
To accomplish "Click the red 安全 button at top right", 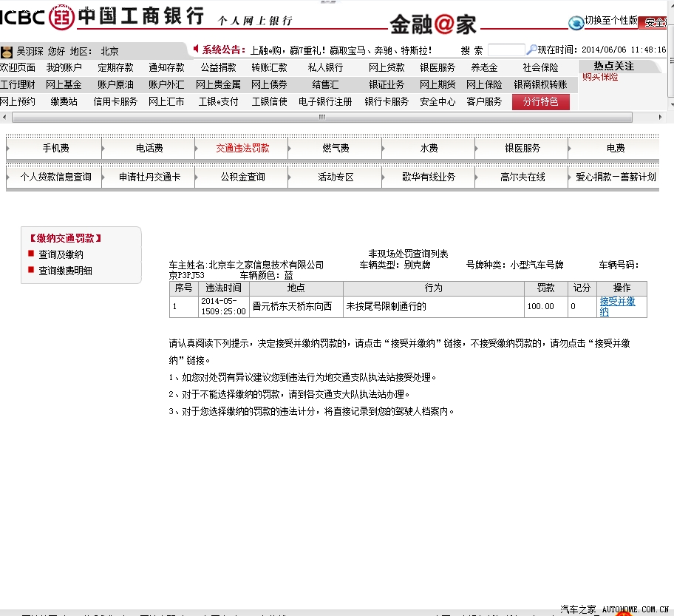I will click(654, 23).
